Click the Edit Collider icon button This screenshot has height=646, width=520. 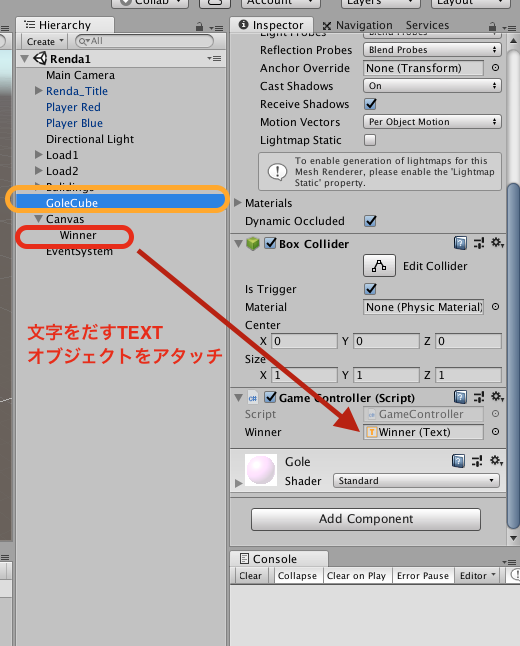379,266
